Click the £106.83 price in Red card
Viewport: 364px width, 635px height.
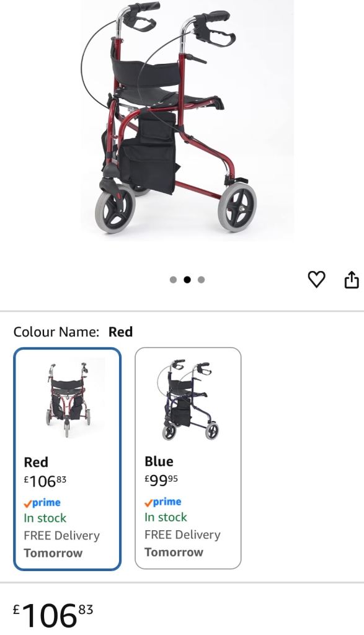[45, 481]
